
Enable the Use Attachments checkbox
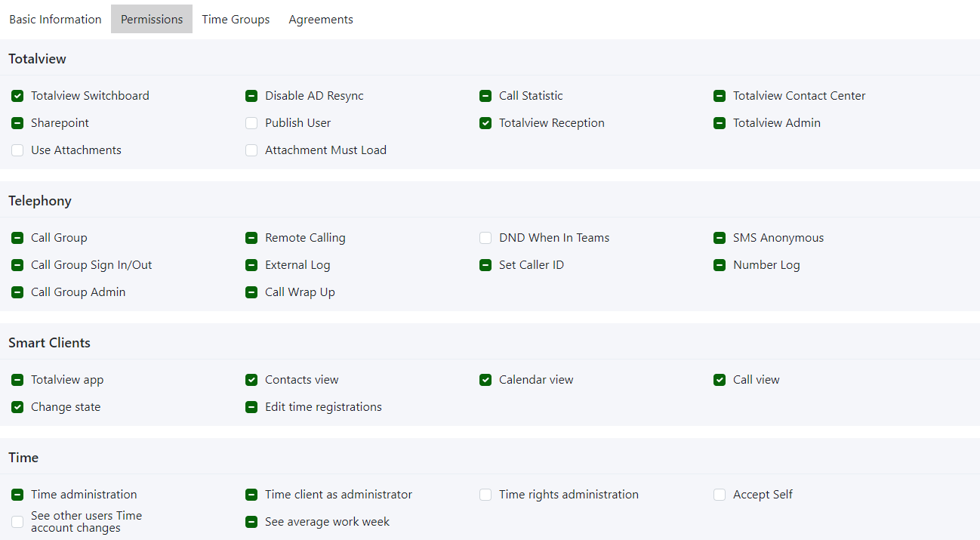tap(17, 150)
